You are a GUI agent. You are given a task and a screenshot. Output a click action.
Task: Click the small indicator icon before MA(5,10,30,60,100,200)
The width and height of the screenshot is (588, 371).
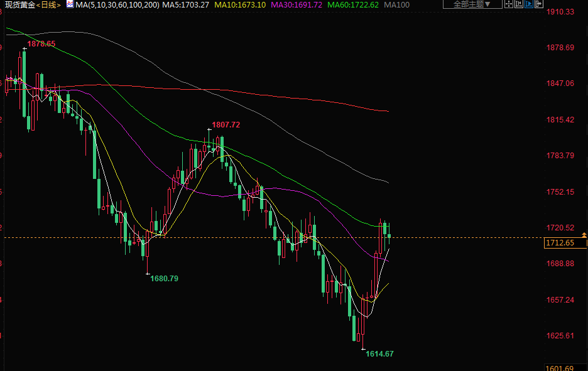70,4
